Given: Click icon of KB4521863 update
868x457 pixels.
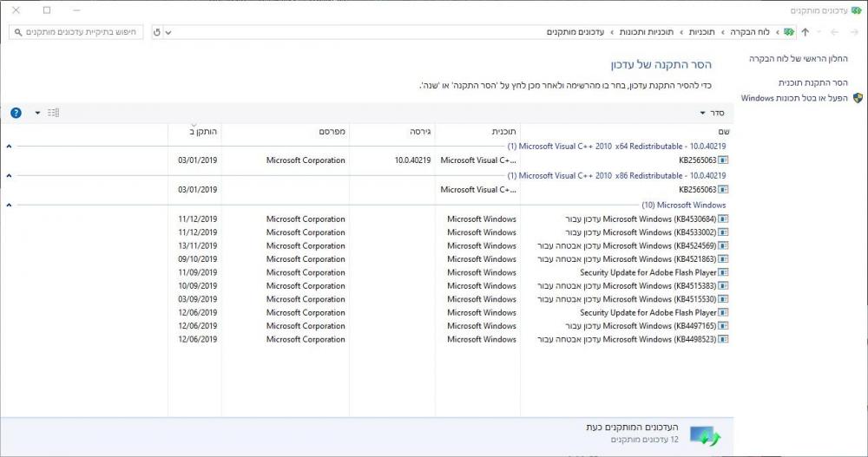Looking at the screenshot, I should (x=723, y=259).
